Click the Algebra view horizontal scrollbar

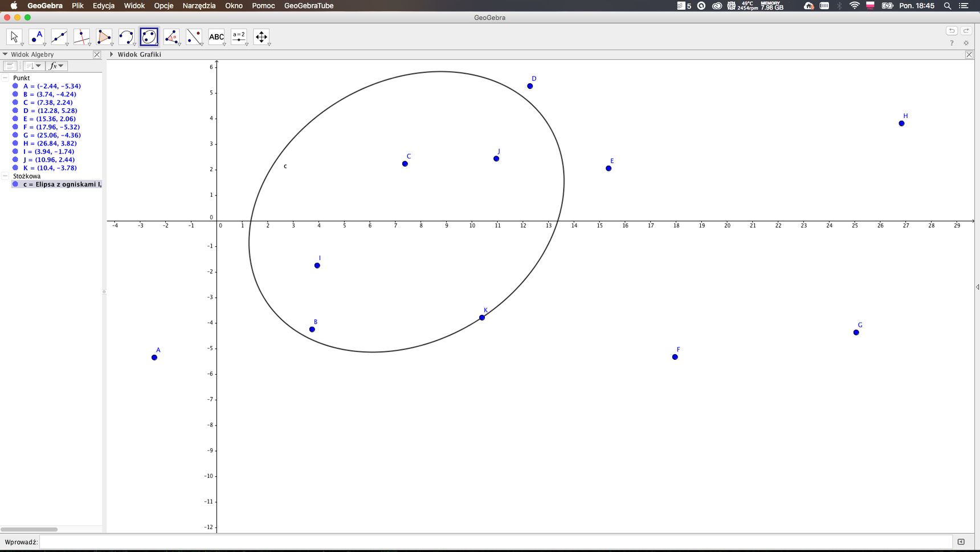click(29, 529)
